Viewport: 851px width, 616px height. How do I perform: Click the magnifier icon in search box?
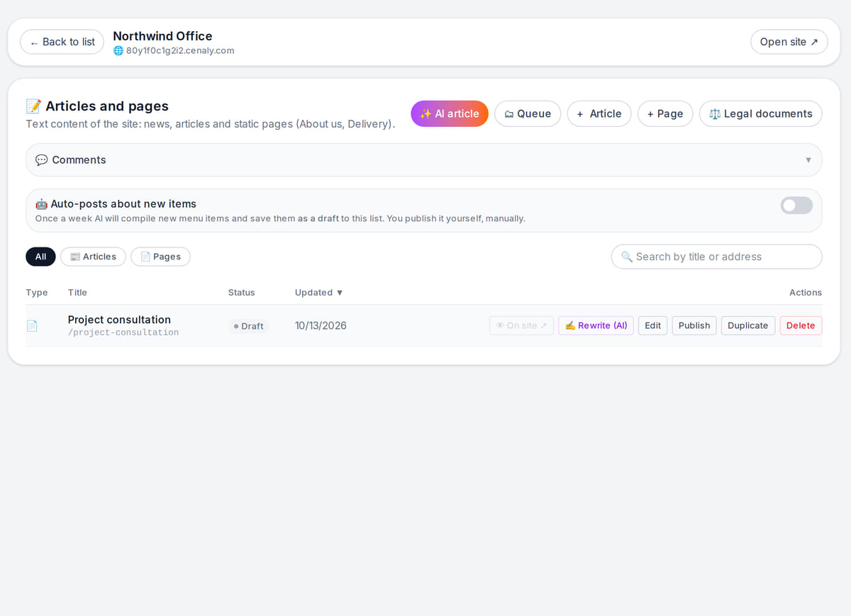627,257
